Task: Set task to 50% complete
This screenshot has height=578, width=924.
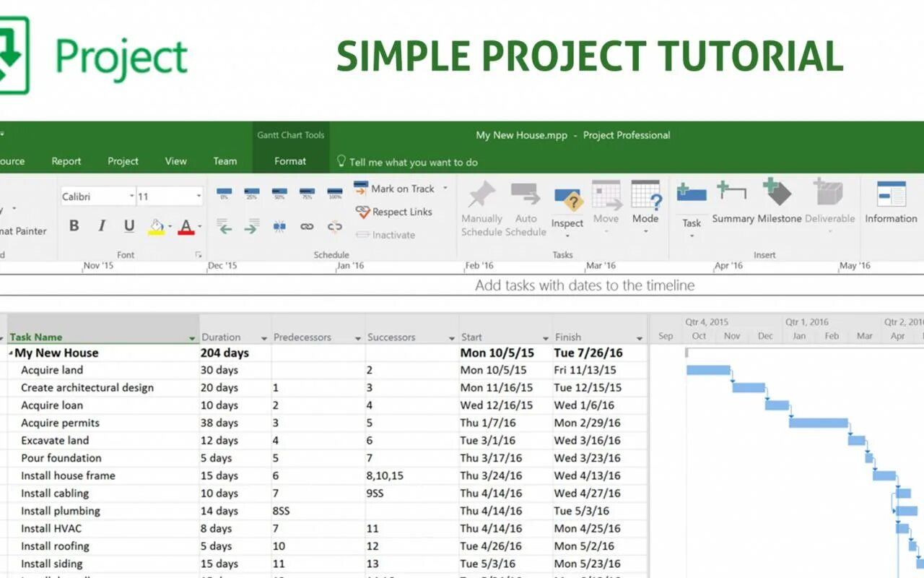Action: tap(279, 193)
